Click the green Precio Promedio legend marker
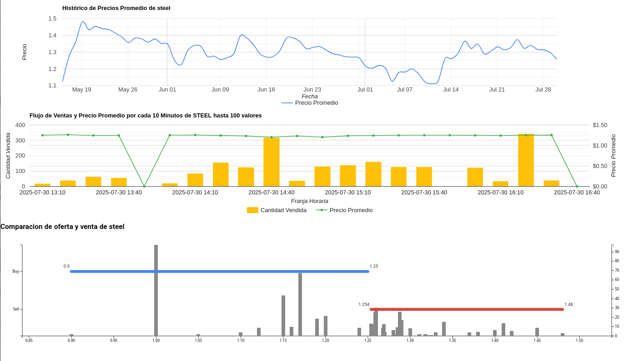Image resolution: width=644 pixels, height=361 pixels. 322,210
